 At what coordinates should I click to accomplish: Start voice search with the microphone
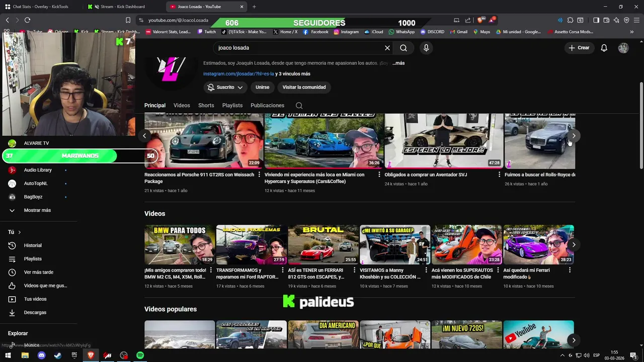pyautogui.click(x=426, y=48)
